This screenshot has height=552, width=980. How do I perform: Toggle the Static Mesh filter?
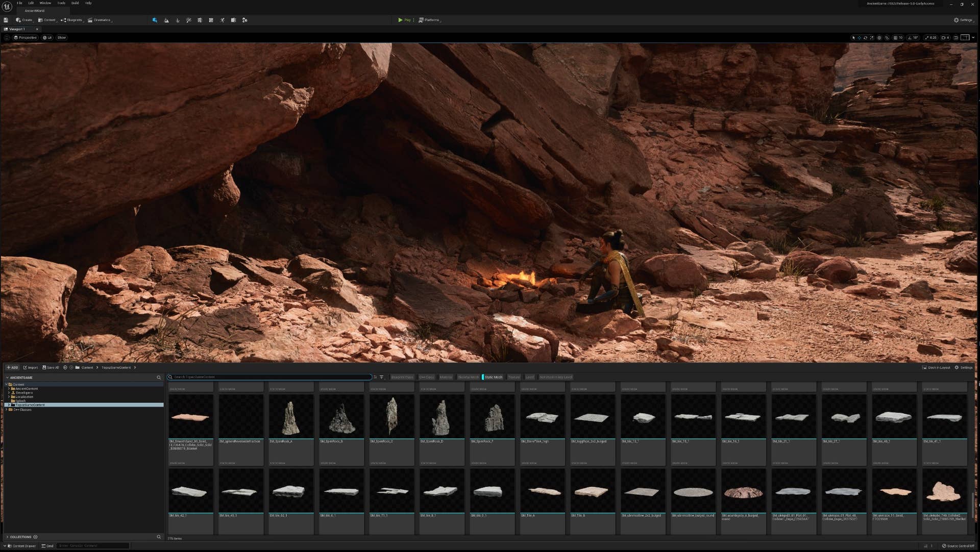(x=493, y=377)
